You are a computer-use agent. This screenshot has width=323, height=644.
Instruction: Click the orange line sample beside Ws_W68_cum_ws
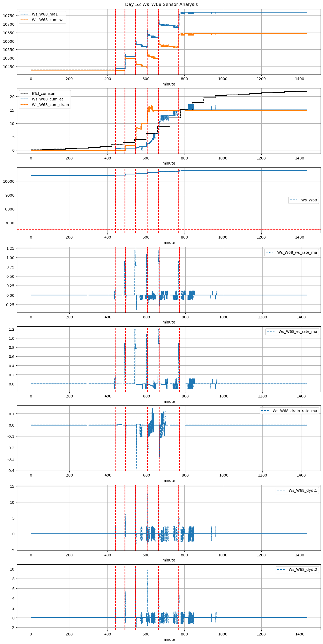(x=24, y=20)
